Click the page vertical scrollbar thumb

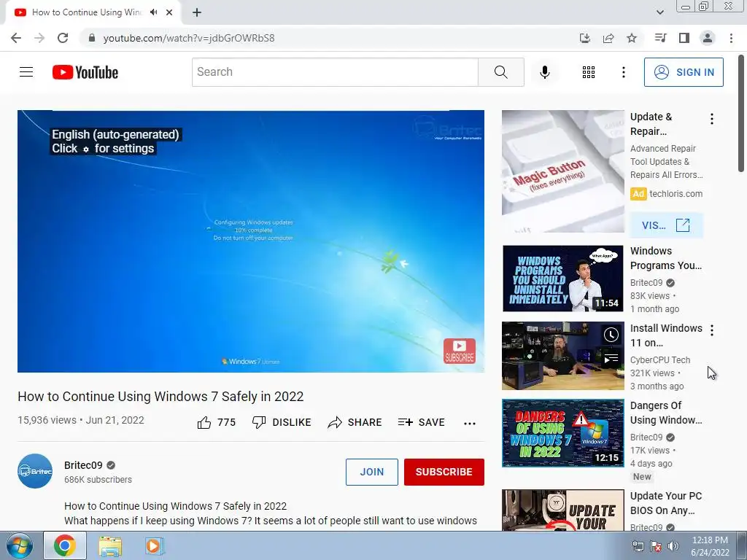tap(741, 114)
